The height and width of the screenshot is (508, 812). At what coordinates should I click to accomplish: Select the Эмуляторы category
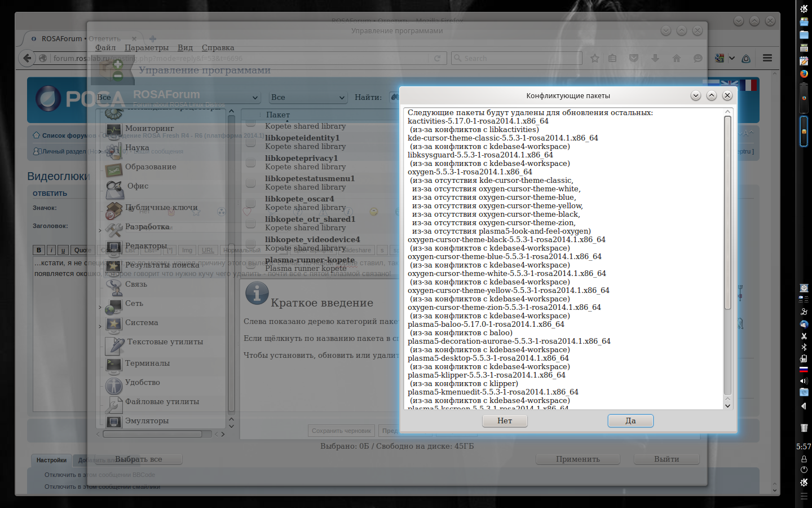click(x=147, y=421)
